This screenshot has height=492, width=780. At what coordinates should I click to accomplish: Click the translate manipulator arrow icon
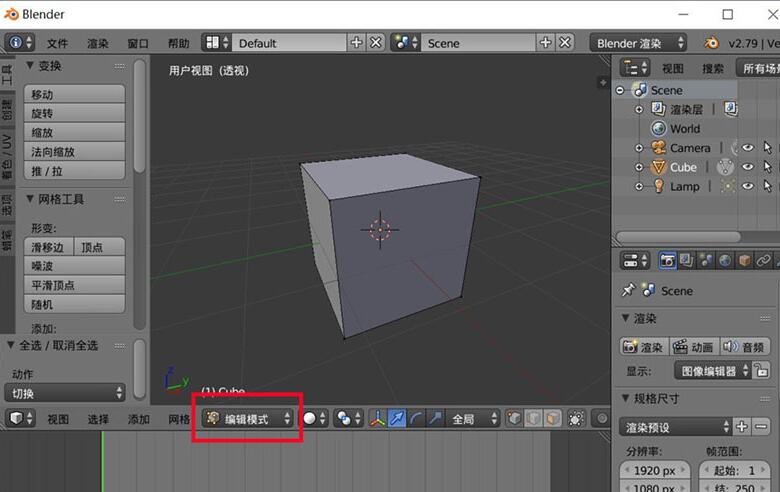[x=397, y=419]
